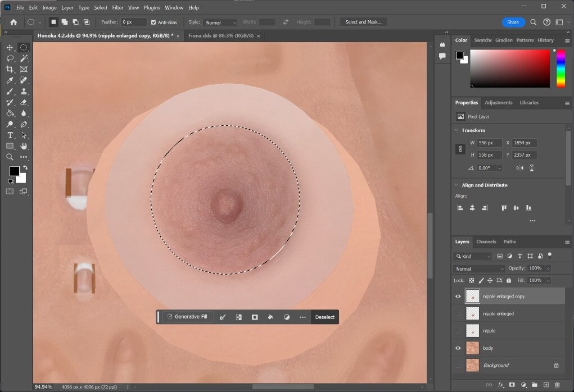Viewport: 574px width, 392px height.
Task: Toggle lock transparent pixels
Action: (x=472, y=280)
